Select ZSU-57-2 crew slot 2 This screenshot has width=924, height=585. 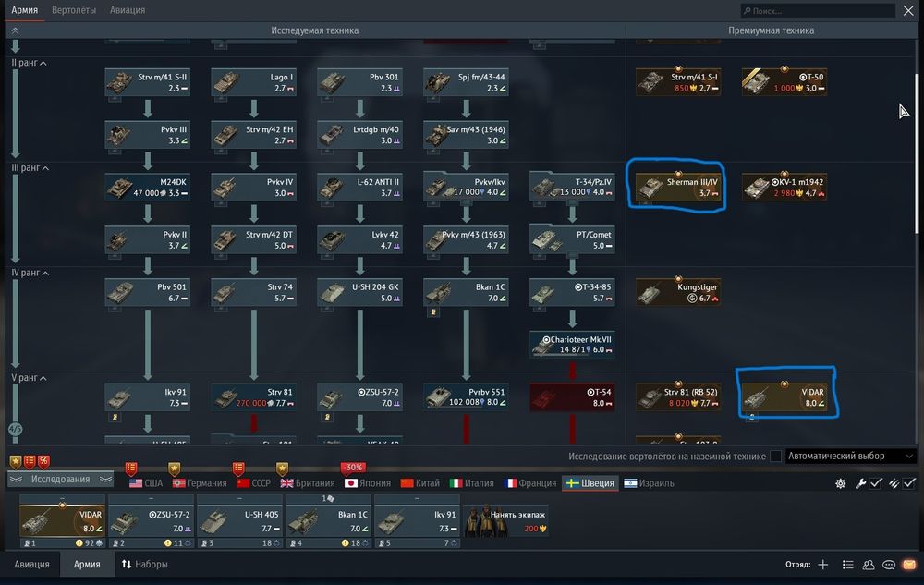[152, 521]
